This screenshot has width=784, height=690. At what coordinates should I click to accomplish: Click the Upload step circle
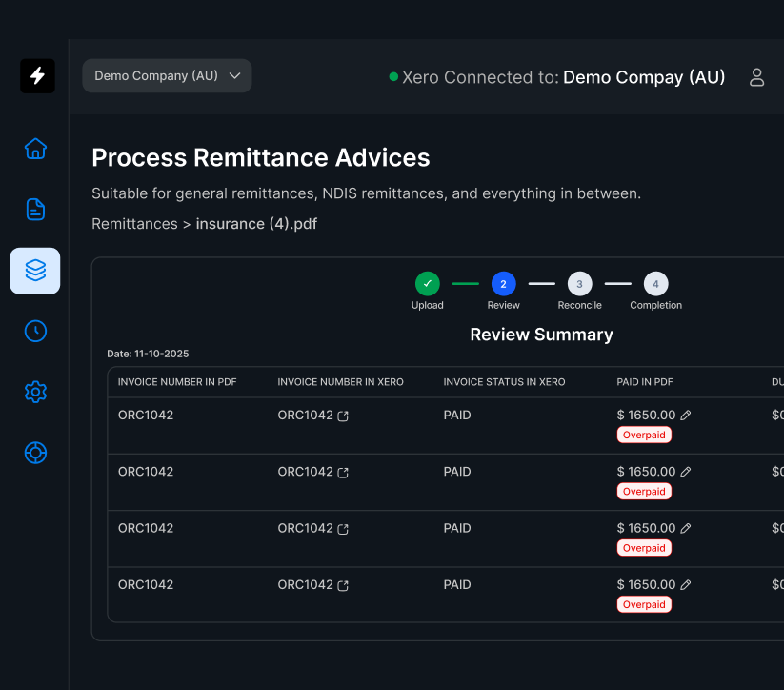point(428,284)
